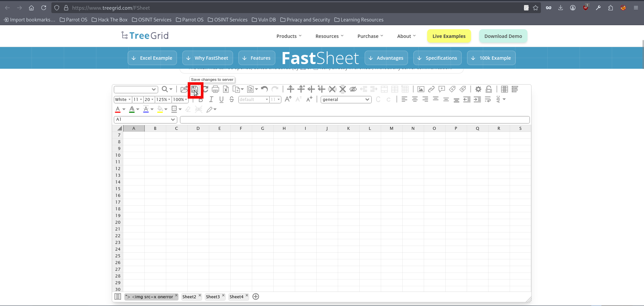This screenshot has height=306, width=644.
Task: Insert an image with the picture icon
Action: pyautogui.click(x=420, y=89)
